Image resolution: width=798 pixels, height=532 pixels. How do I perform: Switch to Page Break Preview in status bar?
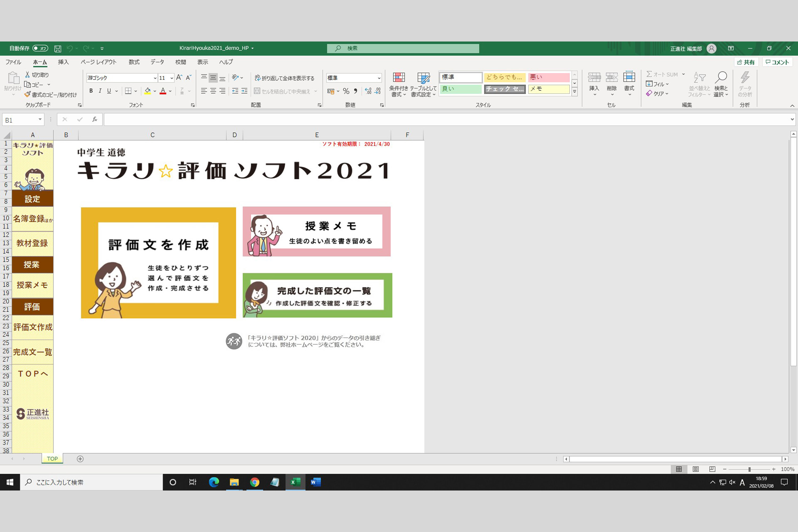coord(712,469)
